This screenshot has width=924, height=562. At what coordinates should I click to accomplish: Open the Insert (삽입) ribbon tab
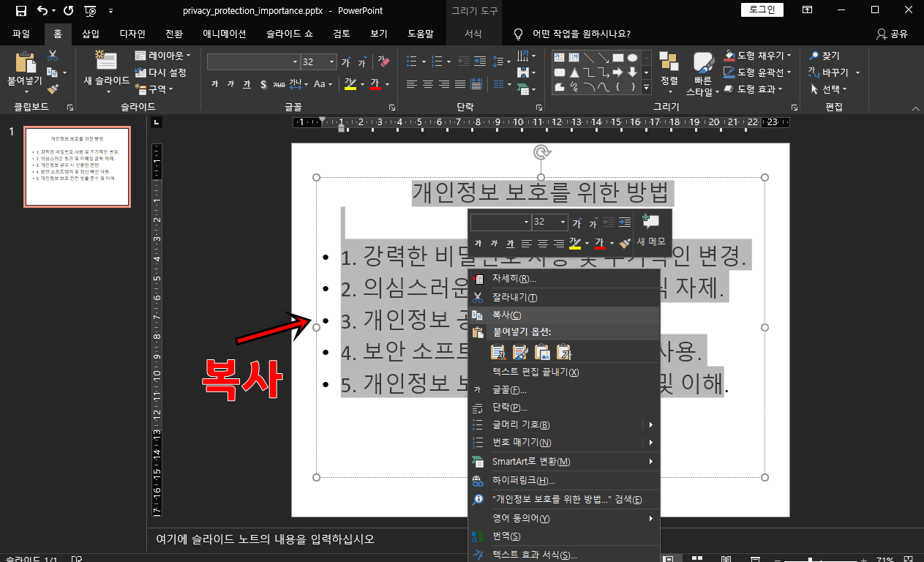tap(91, 34)
